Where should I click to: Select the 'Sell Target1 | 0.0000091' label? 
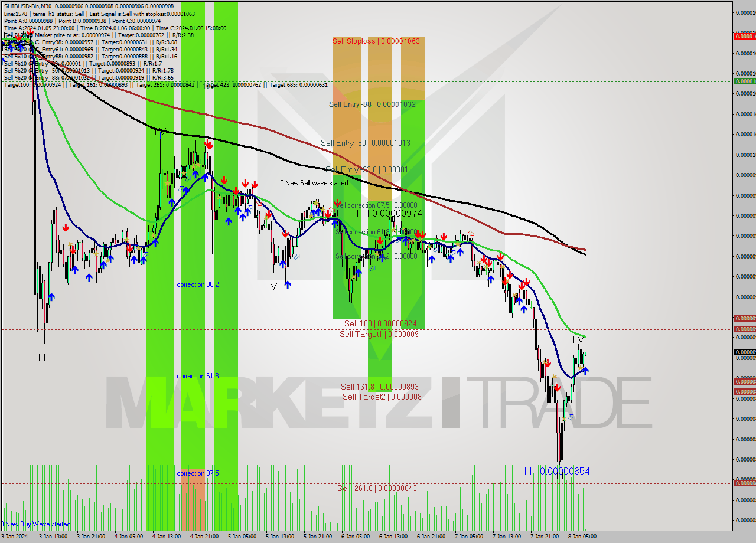pos(380,334)
